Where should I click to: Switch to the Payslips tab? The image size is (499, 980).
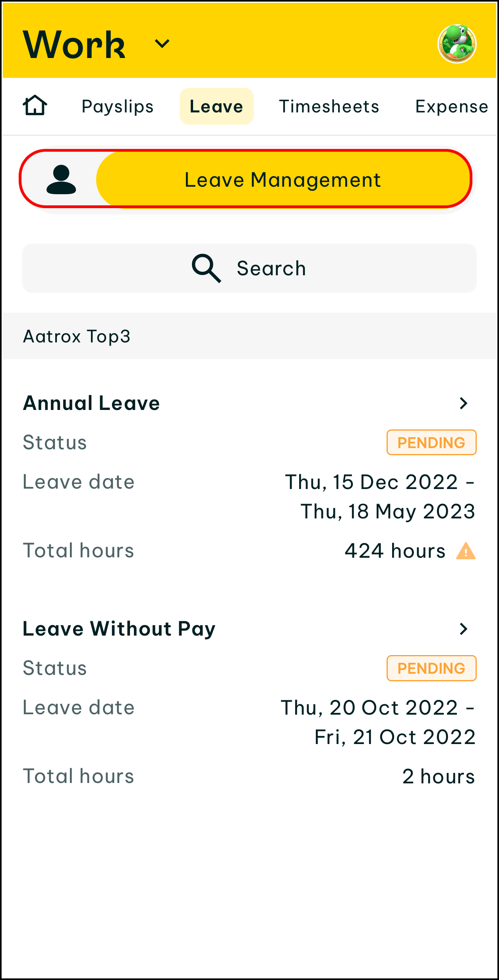click(118, 106)
